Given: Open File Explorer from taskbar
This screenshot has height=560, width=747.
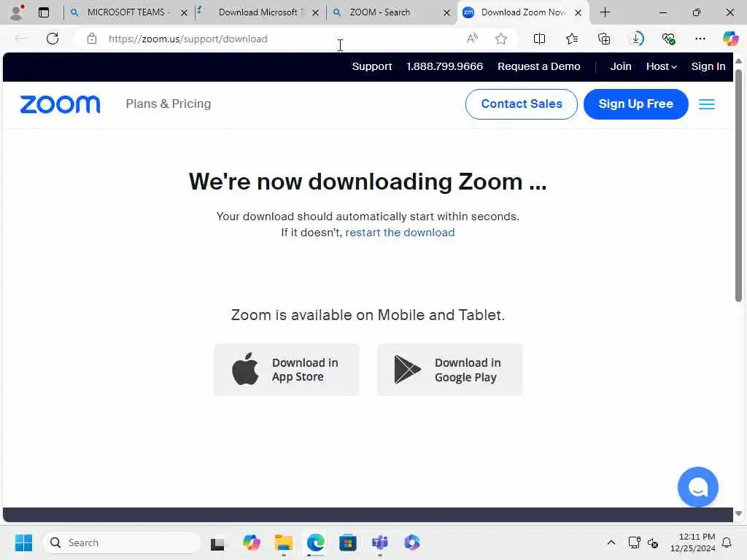Looking at the screenshot, I should (284, 542).
